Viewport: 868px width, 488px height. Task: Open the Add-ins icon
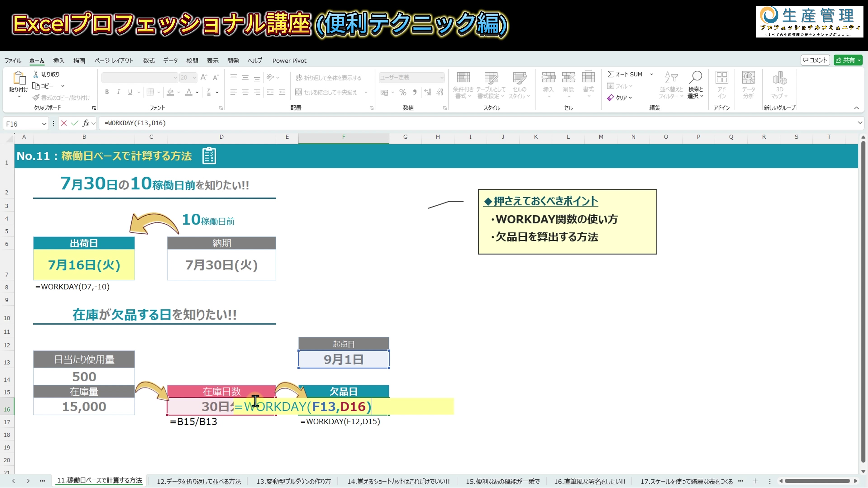pos(722,77)
